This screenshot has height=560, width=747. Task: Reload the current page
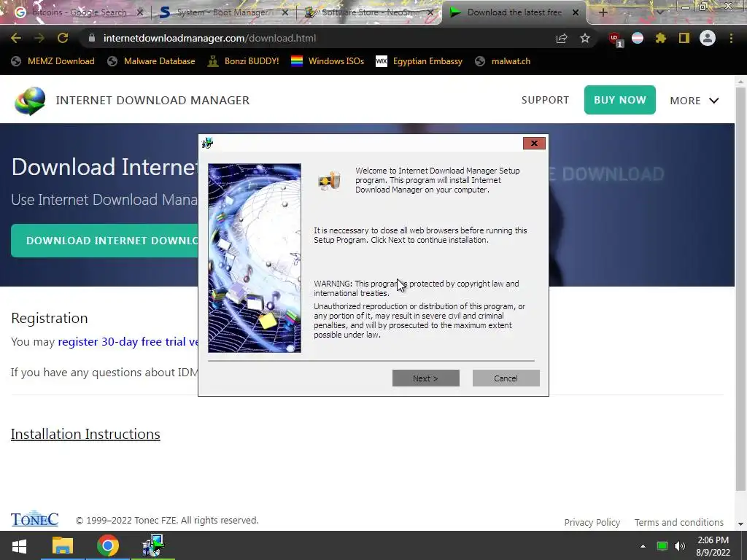pos(63,38)
